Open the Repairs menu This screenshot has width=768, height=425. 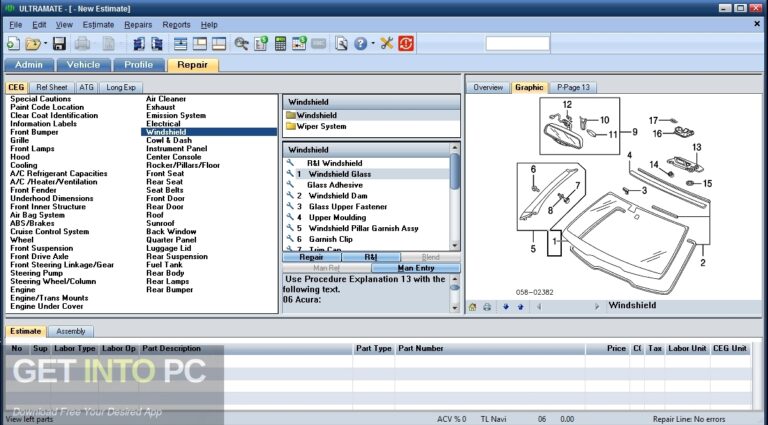pos(138,24)
